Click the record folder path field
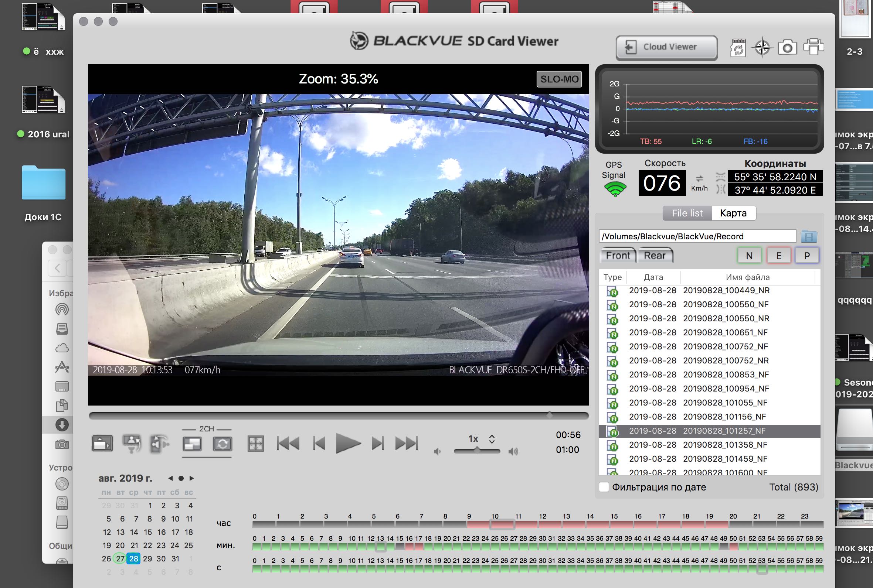Image resolution: width=873 pixels, height=588 pixels. 697,236
